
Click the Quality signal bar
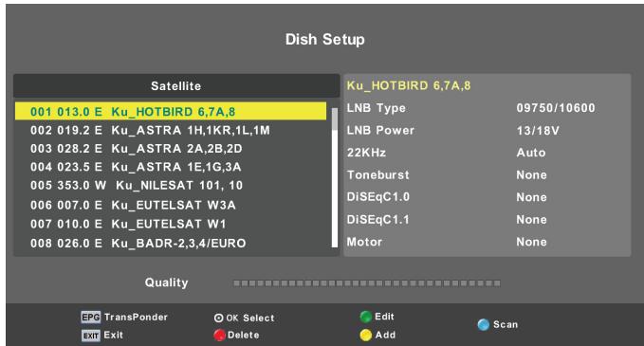(x=367, y=283)
